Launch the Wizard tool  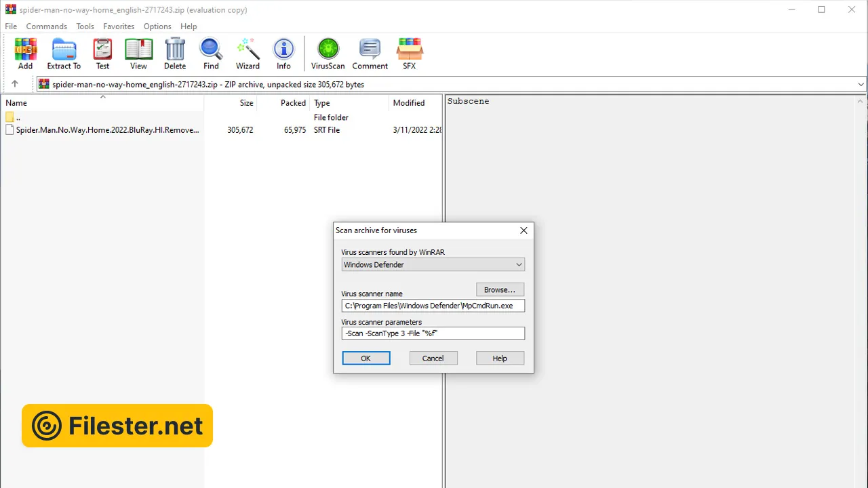pos(248,54)
